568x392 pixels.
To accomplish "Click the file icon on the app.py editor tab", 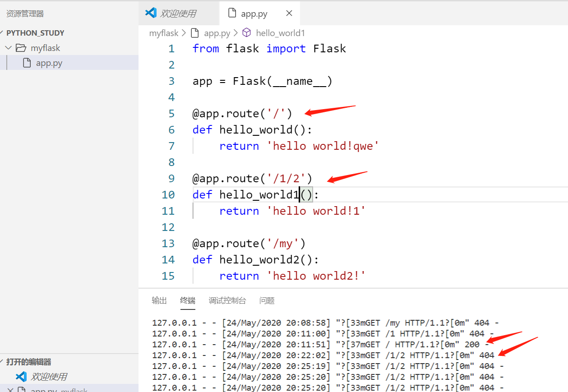I will coord(232,13).
